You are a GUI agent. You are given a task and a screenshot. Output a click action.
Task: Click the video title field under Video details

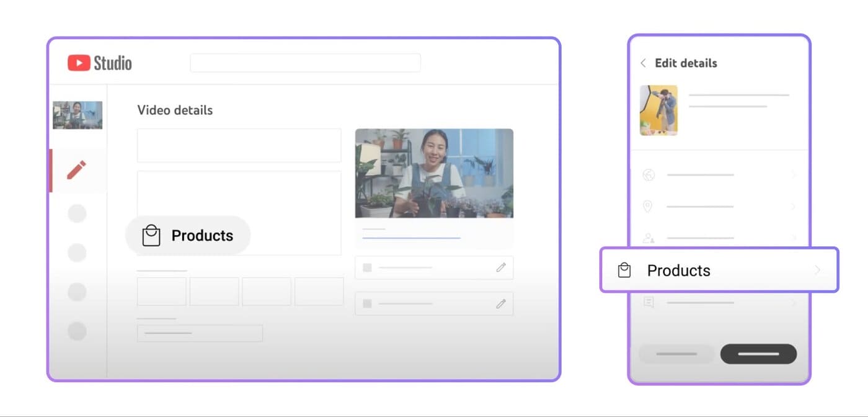point(239,146)
